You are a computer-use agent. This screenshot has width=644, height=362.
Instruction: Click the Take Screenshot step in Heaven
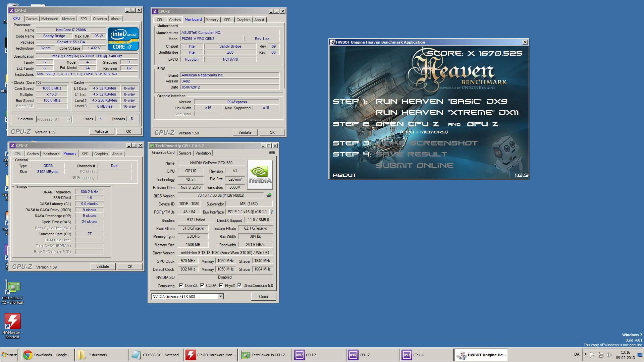[426, 143]
